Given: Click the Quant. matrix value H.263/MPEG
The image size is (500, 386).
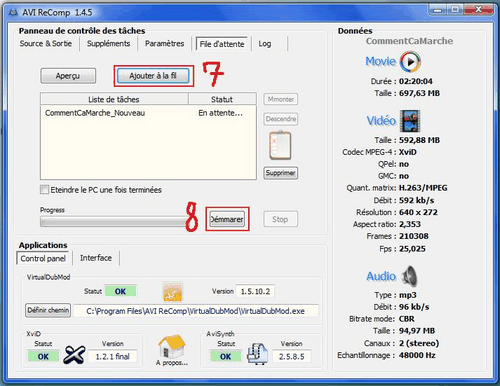Looking at the screenshot, I should (423, 188).
